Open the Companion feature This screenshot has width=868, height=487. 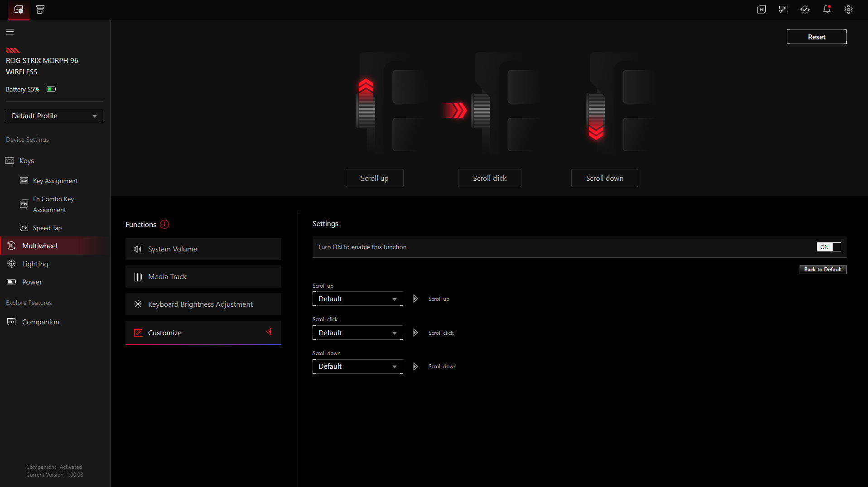tap(41, 322)
